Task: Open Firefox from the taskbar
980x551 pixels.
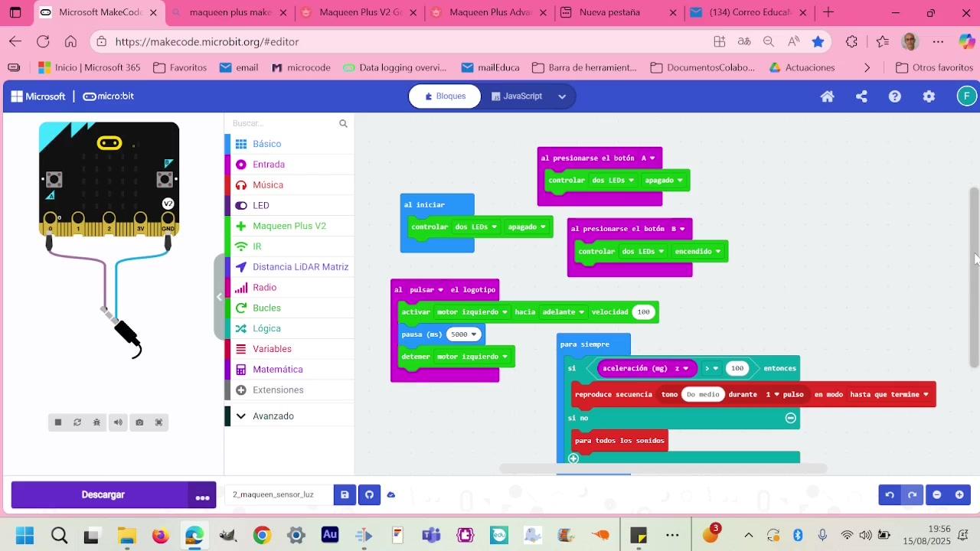Action: 160,535
